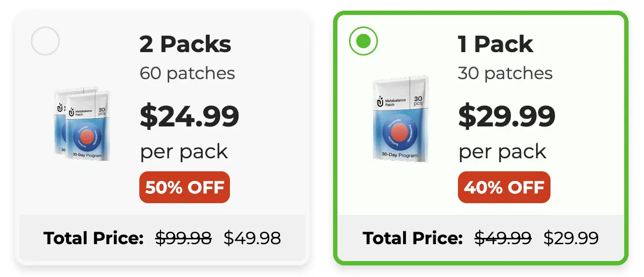Click the "2 Packs" heading
Screen dimensions: 644x277
click(186, 44)
